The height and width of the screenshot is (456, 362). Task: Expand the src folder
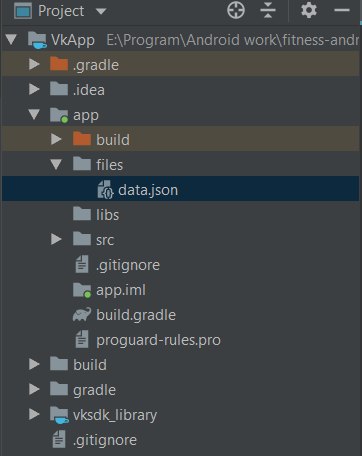coord(56,239)
